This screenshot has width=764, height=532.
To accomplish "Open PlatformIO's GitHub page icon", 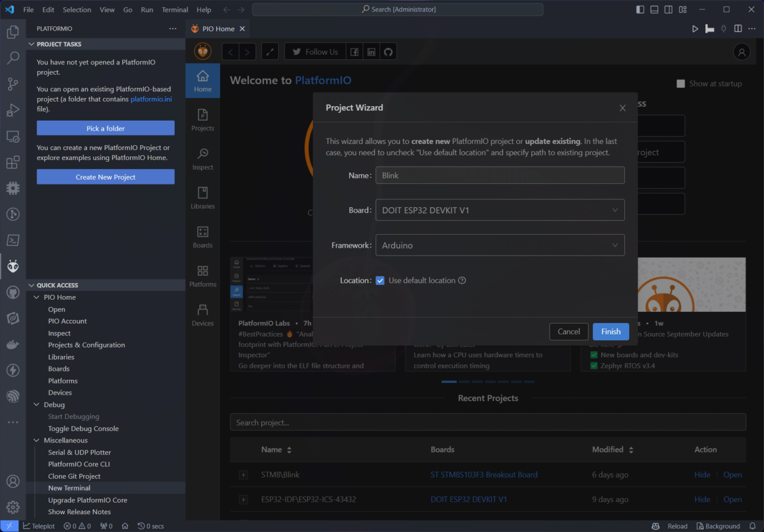I will (388, 51).
